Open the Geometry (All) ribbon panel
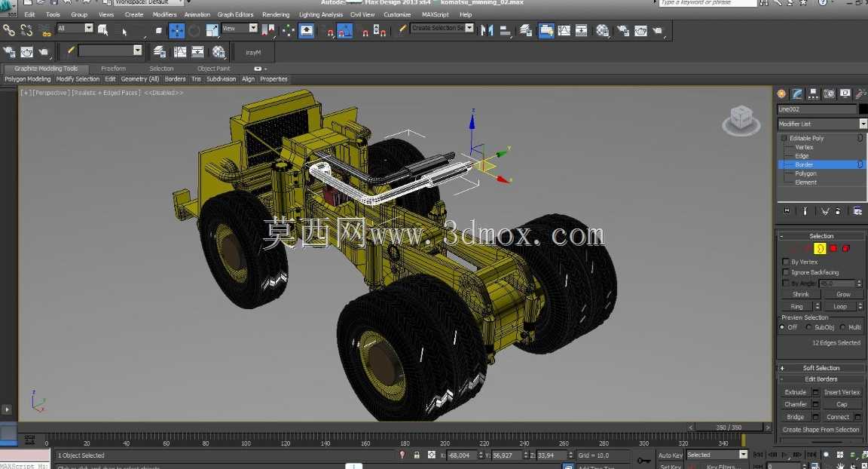Screen dimensions: 868x469 [x=140, y=79]
